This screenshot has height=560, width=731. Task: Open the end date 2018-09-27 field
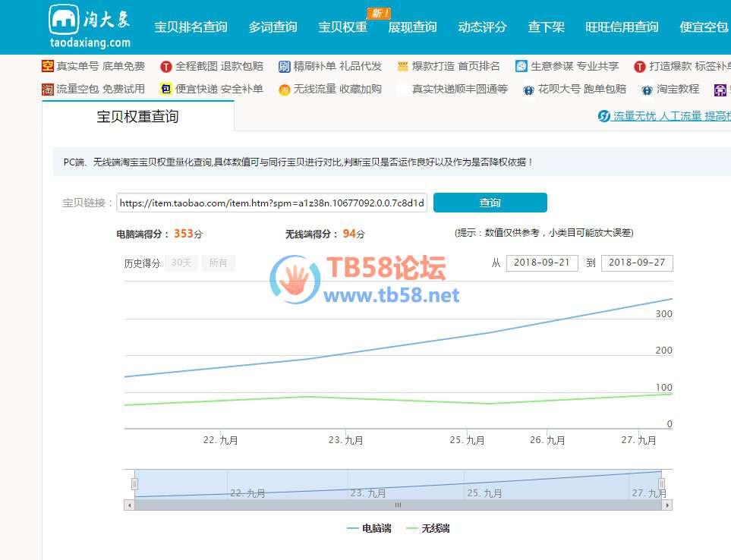pyautogui.click(x=636, y=263)
